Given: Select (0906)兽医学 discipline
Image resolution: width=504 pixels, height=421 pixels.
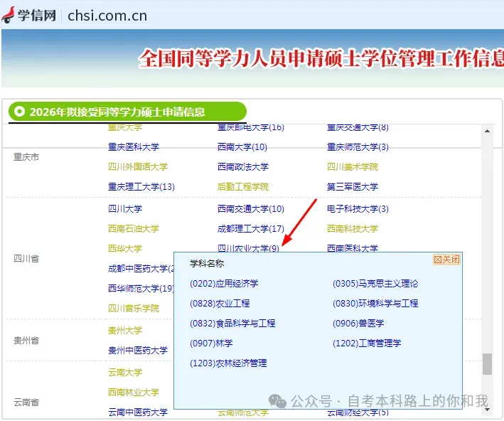Looking at the screenshot, I should click(x=358, y=324).
